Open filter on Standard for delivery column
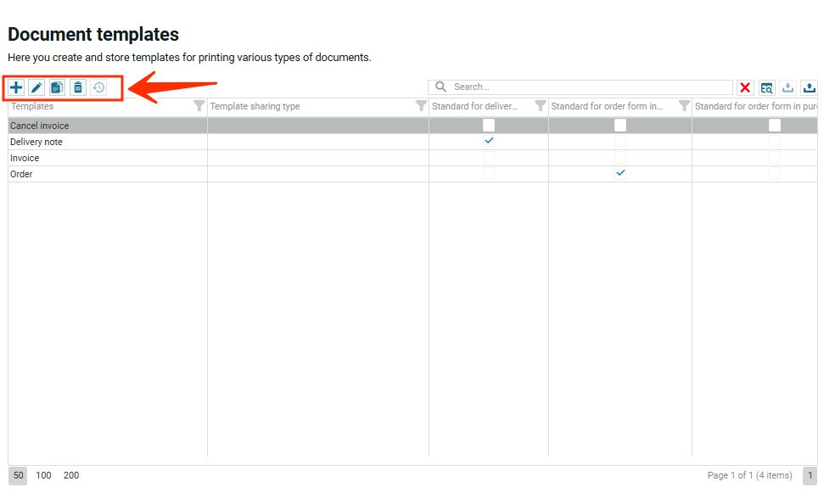The image size is (824, 504). 540,106
